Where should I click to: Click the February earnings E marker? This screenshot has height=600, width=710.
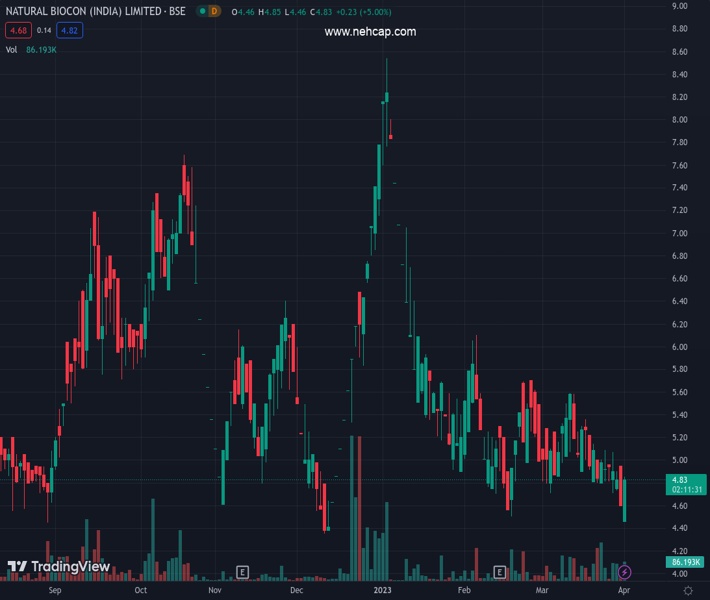pos(500,572)
